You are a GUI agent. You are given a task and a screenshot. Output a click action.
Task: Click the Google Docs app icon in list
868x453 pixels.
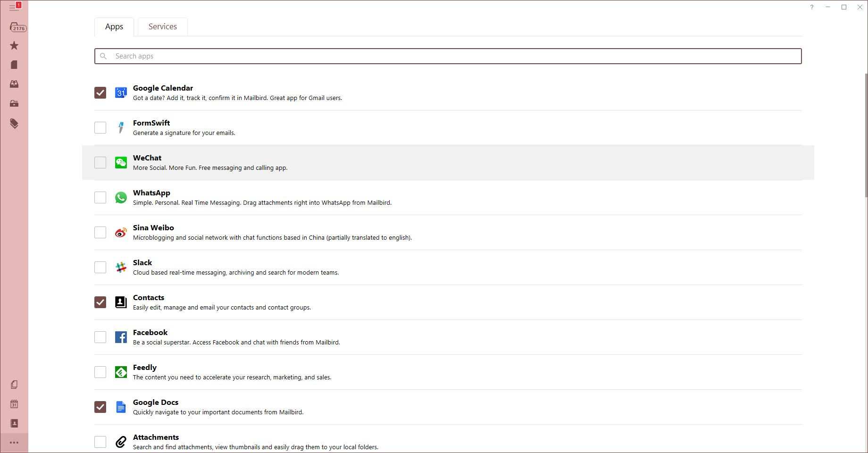coord(121,407)
